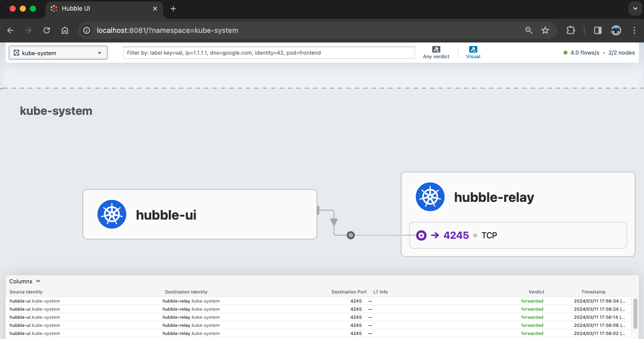Select the flow row timestamped 17:56:24
Screen dimensions: 644x339
pos(319,309)
